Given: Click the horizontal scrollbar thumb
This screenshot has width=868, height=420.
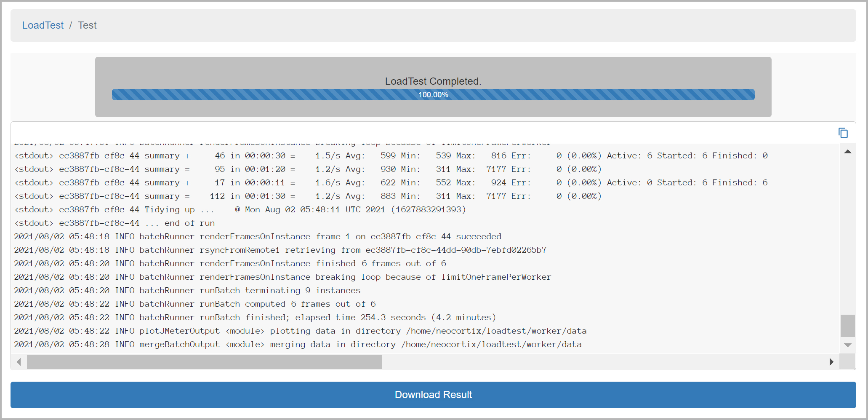Looking at the screenshot, I should coord(205,362).
